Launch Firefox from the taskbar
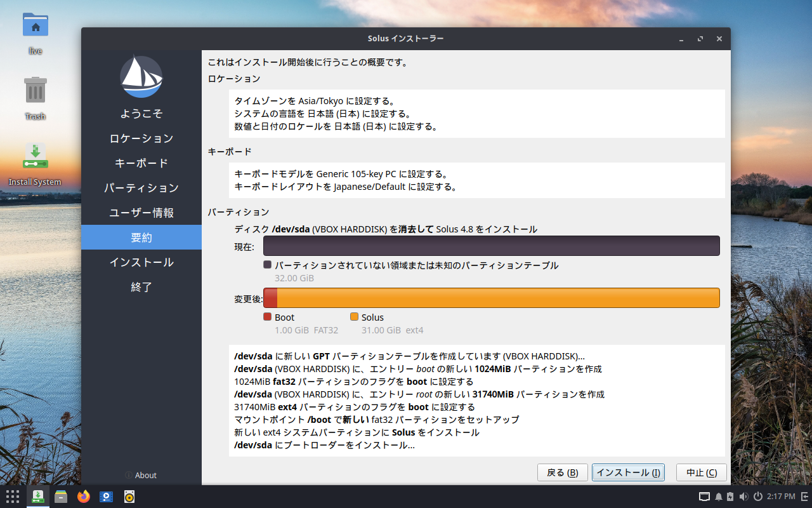The height and width of the screenshot is (508, 812). [84, 497]
